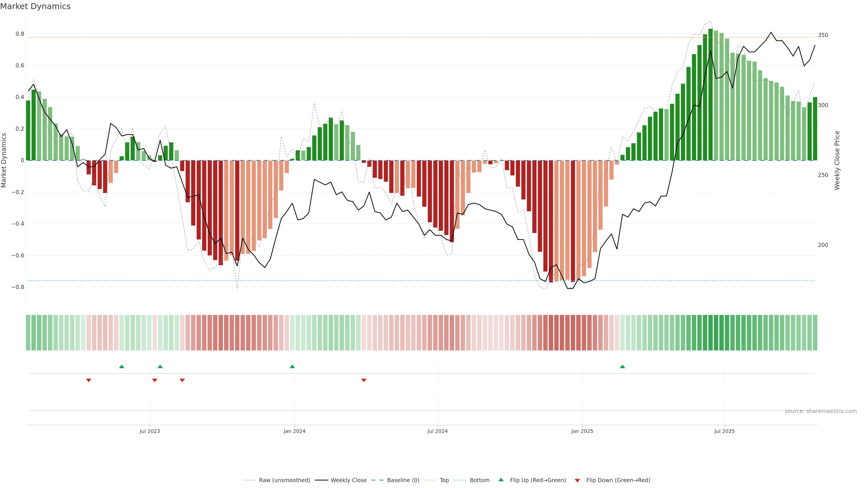Click the red flip-down marker between Jan and Jul 2024
This screenshot has width=868, height=488.
point(363,380)
